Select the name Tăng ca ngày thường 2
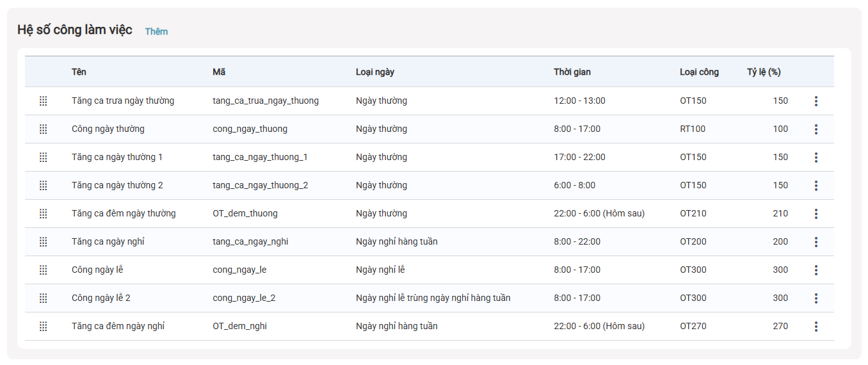The width and height of the screenshot is (868, 365). [x=117, y=185]
